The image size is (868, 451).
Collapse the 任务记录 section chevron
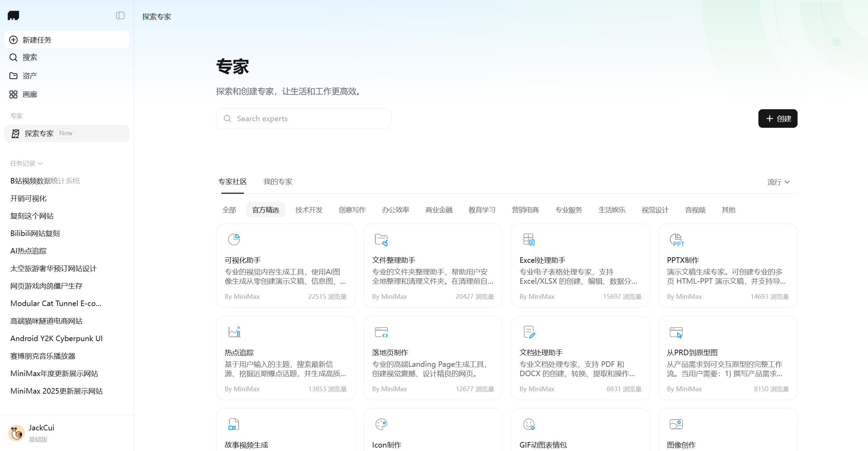[x=40, y=164]
